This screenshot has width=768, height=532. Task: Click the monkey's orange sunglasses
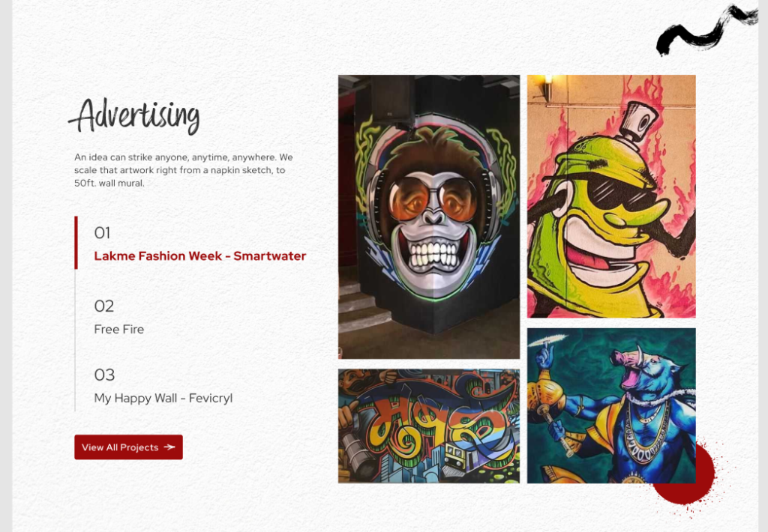pyautogui.click(x=433, y=199)
